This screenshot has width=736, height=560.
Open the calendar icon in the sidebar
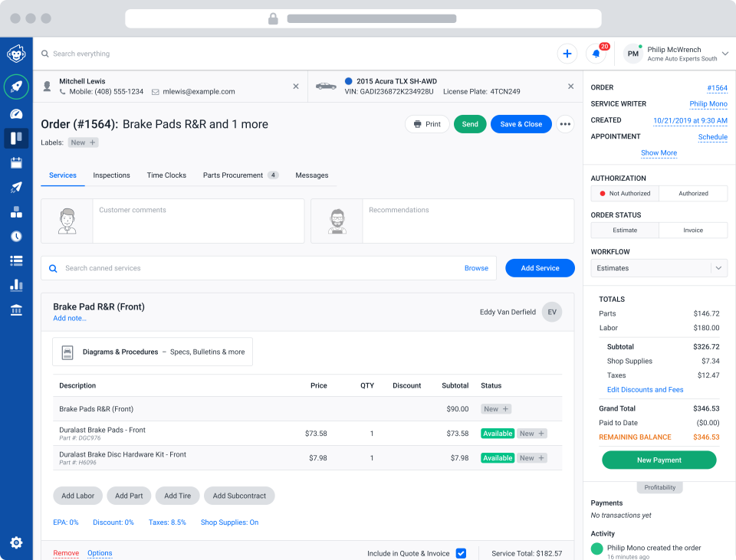[15, 162]
